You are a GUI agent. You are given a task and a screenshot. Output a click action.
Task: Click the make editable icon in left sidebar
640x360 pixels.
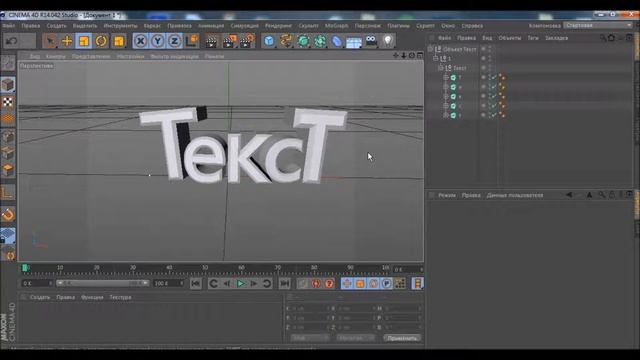tap(8, 63)
